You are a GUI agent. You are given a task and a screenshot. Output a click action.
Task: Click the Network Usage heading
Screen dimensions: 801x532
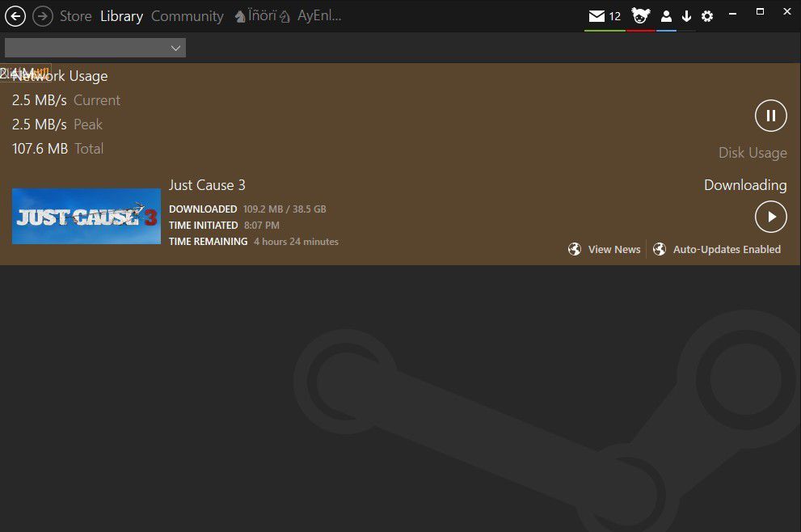tap(60, 76)
